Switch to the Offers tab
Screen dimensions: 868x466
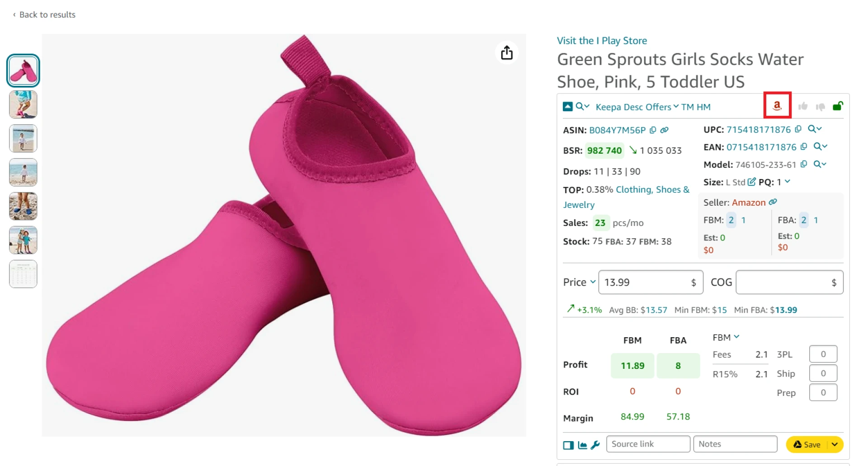(x=659, y=107)
